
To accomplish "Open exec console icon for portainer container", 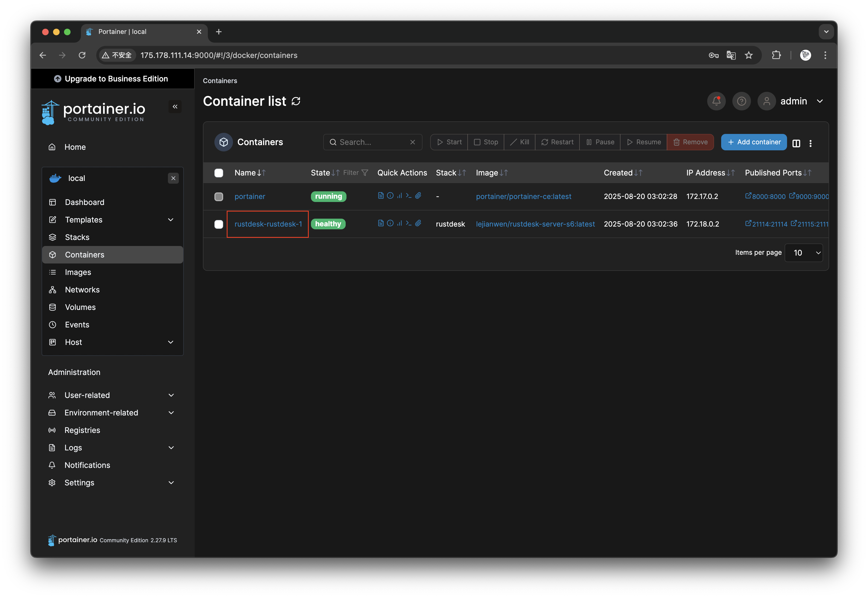I will click(409, 196).
